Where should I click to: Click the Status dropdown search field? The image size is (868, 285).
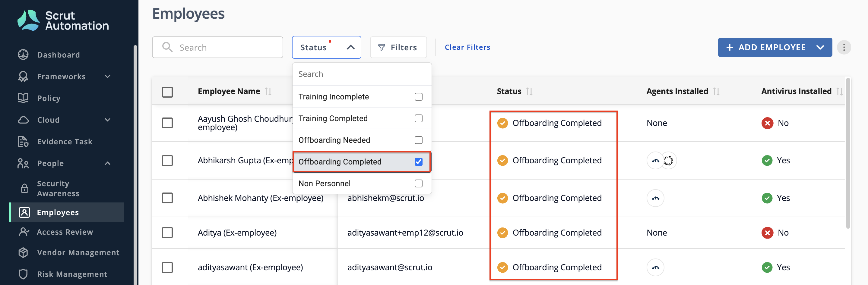coord(362,74)
